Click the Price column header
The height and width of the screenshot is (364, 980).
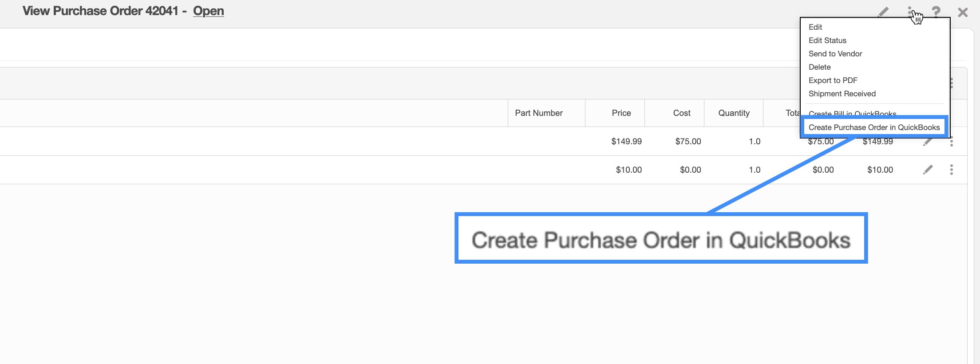(621, 113)
